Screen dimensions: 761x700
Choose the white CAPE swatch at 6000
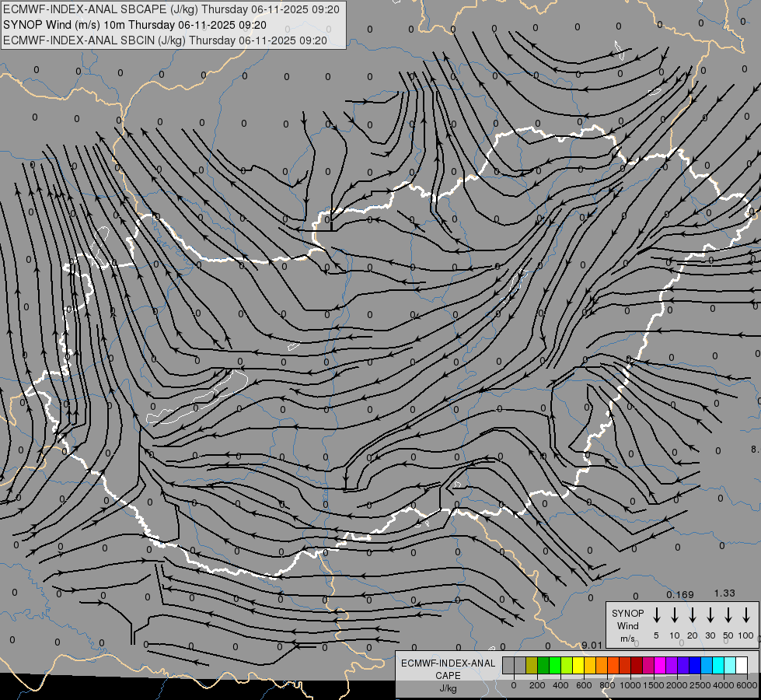click(742, 665)
